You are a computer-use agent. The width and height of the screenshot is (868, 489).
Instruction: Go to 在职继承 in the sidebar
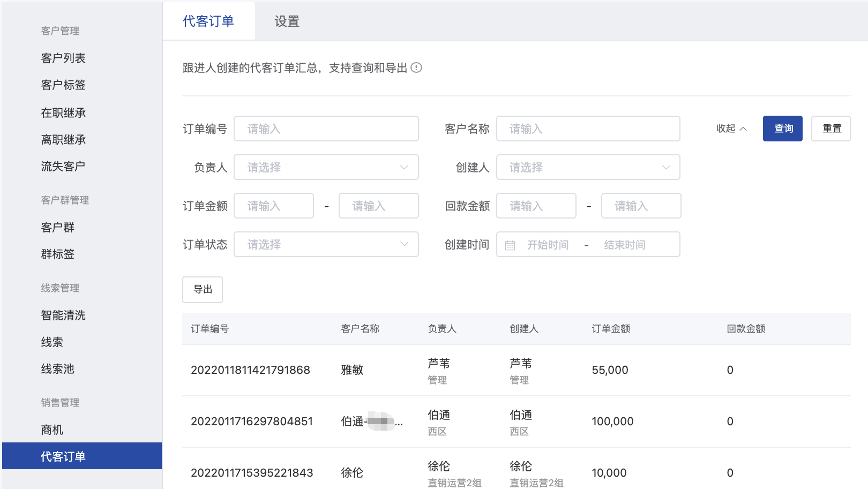63,112
